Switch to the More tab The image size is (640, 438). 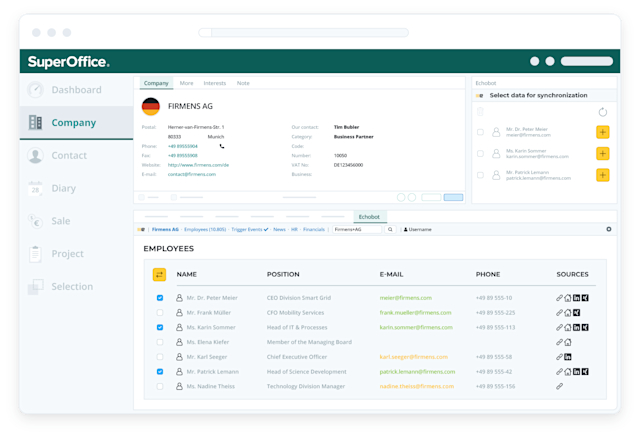187,83
